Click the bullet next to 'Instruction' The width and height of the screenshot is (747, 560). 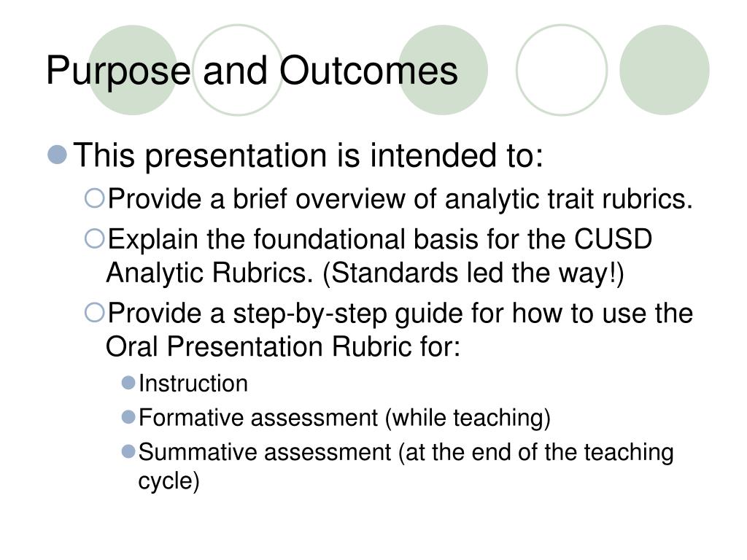point(128,383)
